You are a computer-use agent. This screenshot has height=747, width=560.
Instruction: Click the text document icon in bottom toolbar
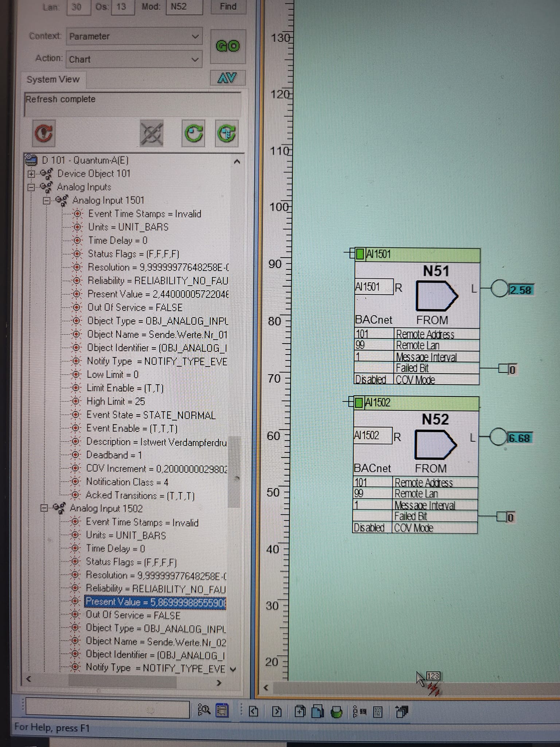[378, 711]
